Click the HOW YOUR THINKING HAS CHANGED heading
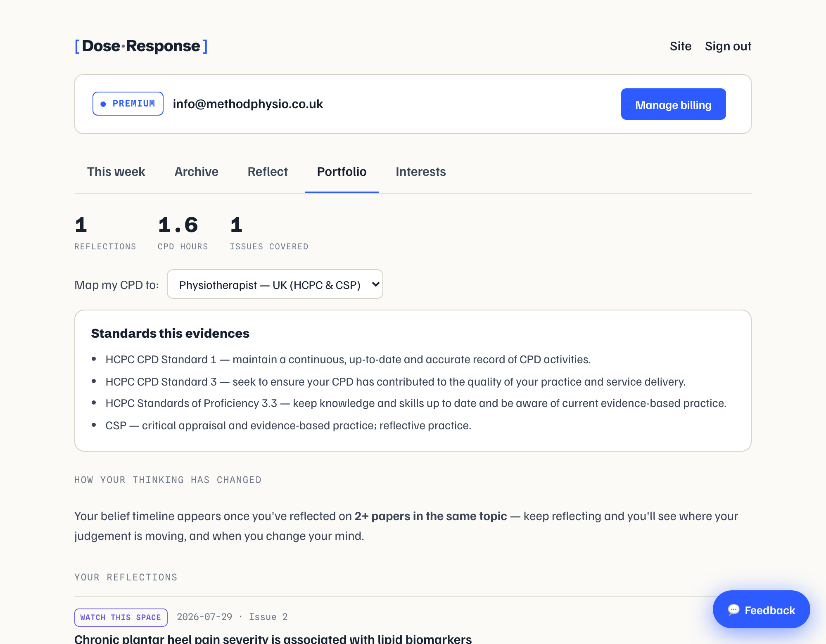 (168, 480)
